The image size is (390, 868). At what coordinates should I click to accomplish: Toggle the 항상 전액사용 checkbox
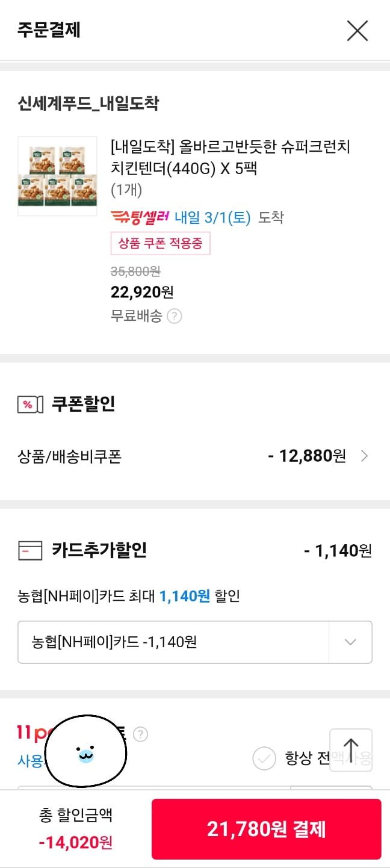tap(264, 759)
